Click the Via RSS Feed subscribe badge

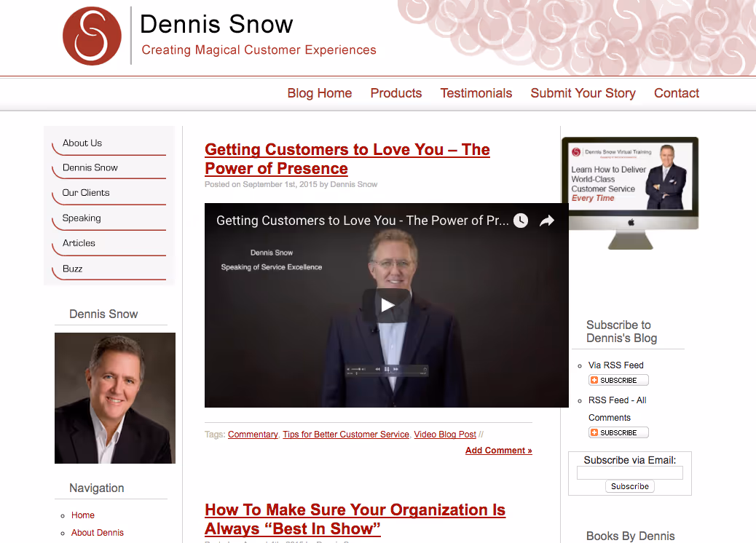tap(618, 380)
